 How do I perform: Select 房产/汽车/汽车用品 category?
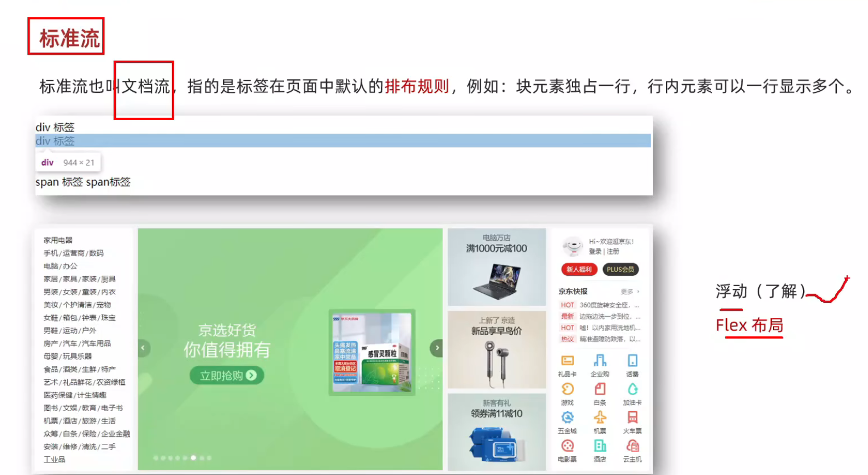click(x=77, y=343)
